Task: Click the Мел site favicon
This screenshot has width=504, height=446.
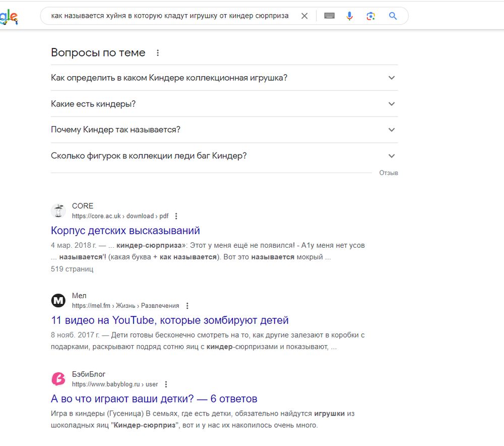Action: click(x=58, y=301)
